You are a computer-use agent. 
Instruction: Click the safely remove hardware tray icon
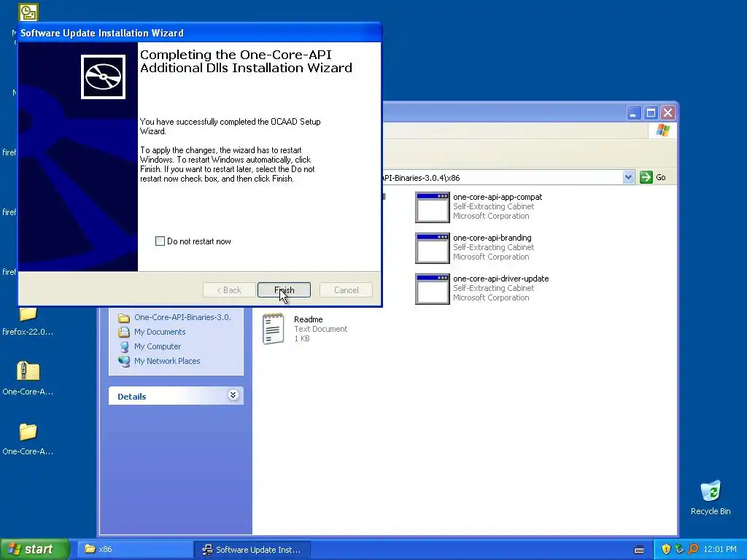tap(679, 549)
